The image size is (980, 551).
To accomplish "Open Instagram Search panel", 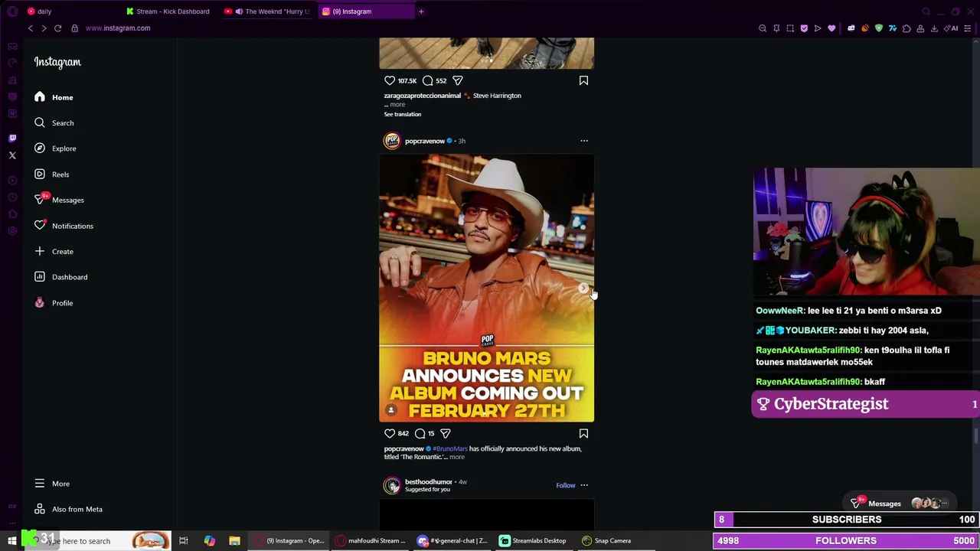I will pos(54,122).
